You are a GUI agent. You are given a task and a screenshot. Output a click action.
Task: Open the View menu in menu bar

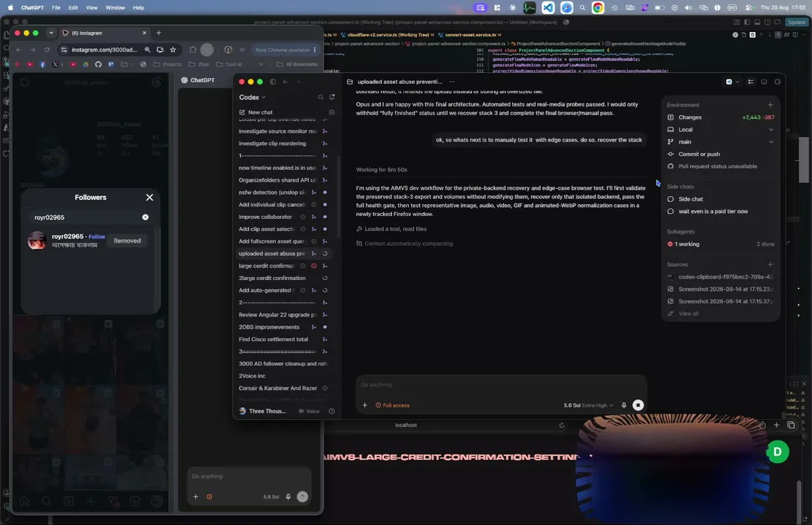point(92,8)
